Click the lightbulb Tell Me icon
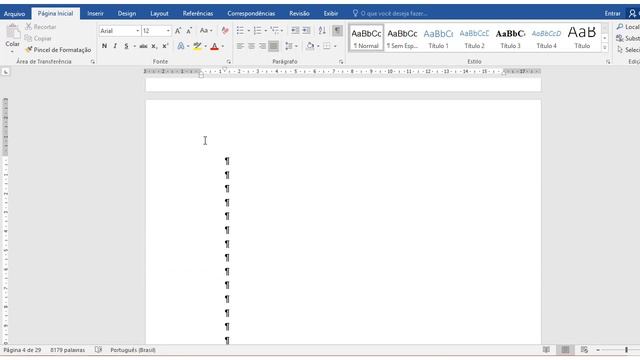This screenshot has width=640, height=360. (355, 13)
